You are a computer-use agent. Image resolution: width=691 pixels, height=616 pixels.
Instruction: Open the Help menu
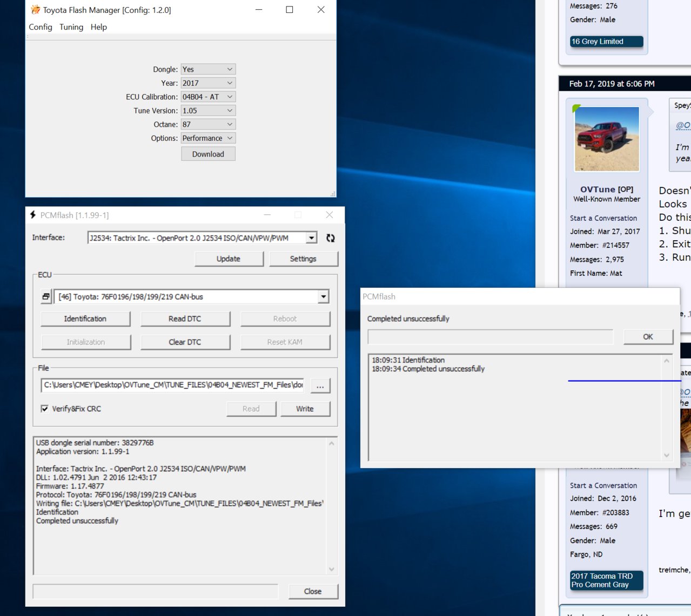pos(99,27)
